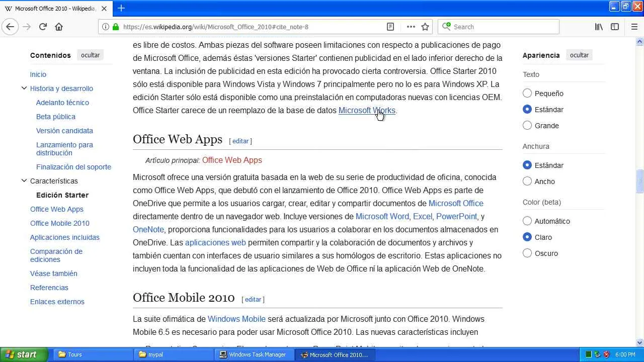Jump to Inicio in the contents
644x362 pixels.
click(x=38, y=74)
